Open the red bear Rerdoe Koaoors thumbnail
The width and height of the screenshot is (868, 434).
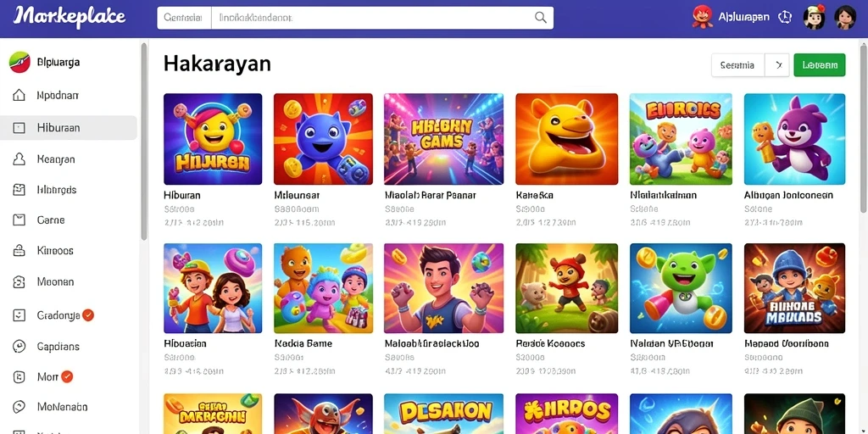coord(567,288)
